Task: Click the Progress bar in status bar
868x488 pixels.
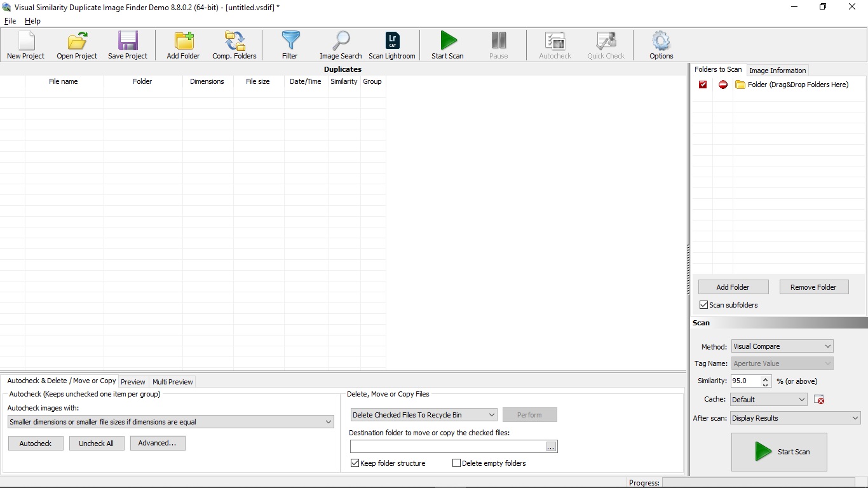Action: pos(759,483)
